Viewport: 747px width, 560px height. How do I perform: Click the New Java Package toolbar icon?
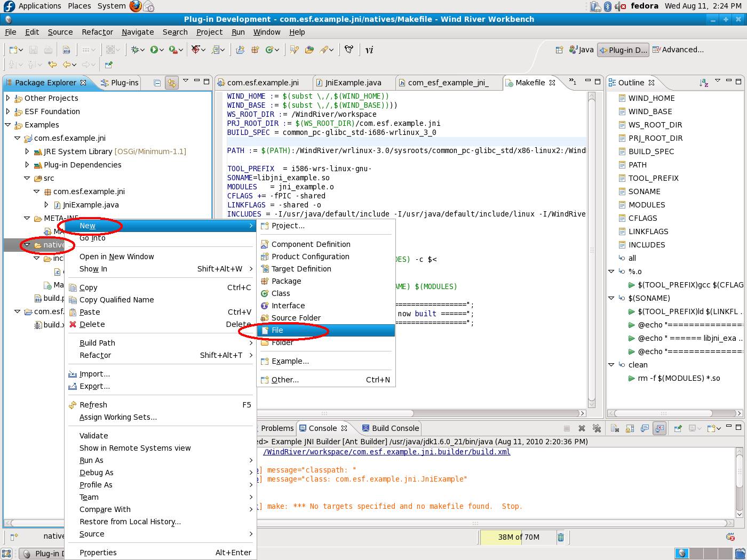pyautogui.click(x=255, y=50)
